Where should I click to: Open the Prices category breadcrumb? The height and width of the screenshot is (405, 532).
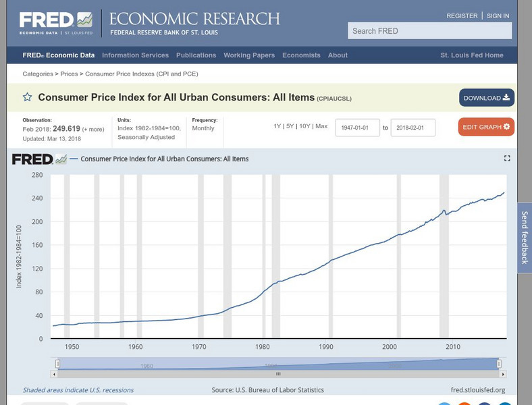[x=69, y=74]
